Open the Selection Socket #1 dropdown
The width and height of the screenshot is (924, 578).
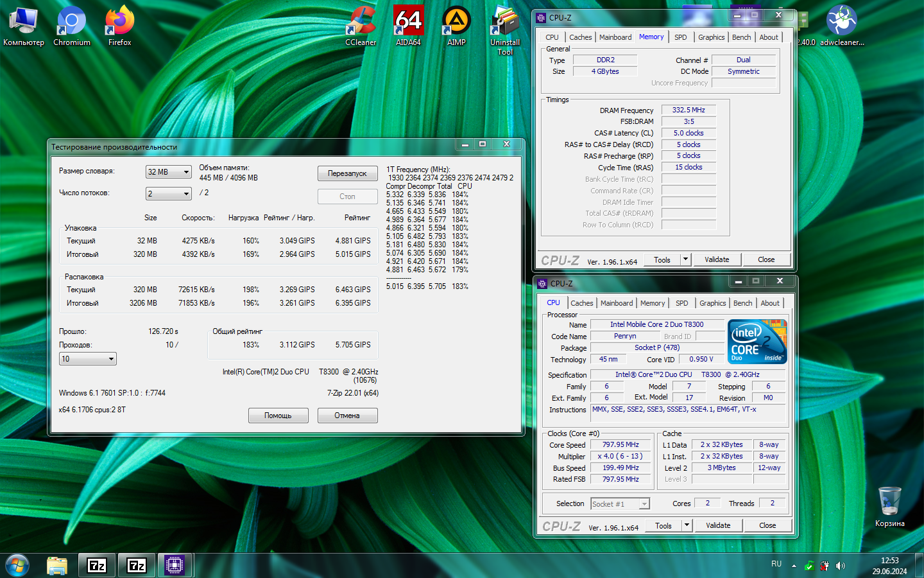[x=620, y=504]
